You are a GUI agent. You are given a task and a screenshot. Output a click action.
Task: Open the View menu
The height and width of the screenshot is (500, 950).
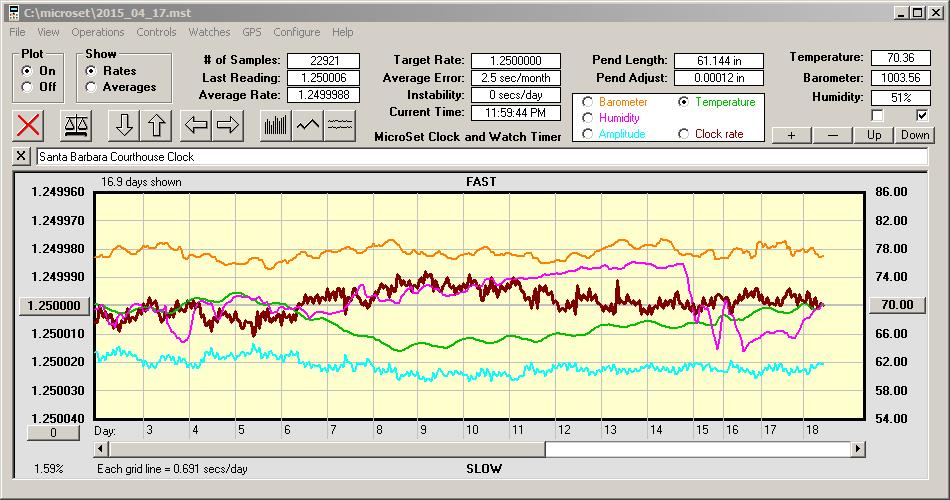pyautogui.click(x=48, y=32)
